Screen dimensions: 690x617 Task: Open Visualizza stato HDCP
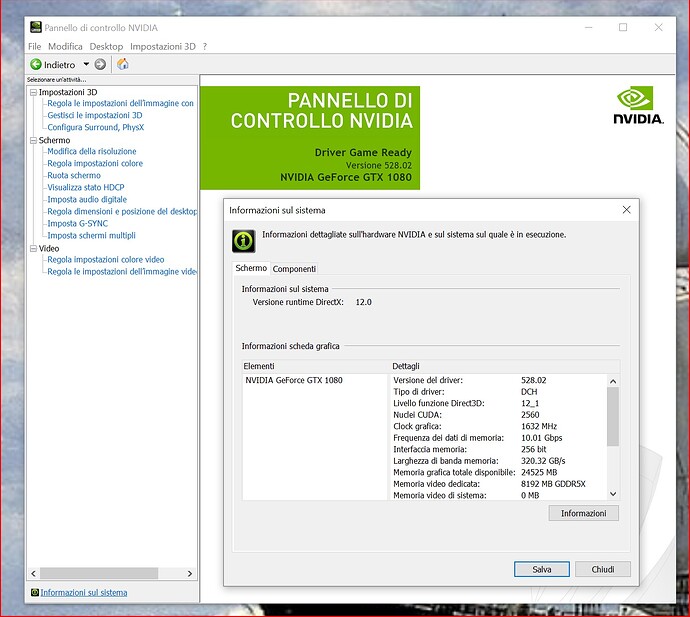pyautogui.click(x=86, y=187)
